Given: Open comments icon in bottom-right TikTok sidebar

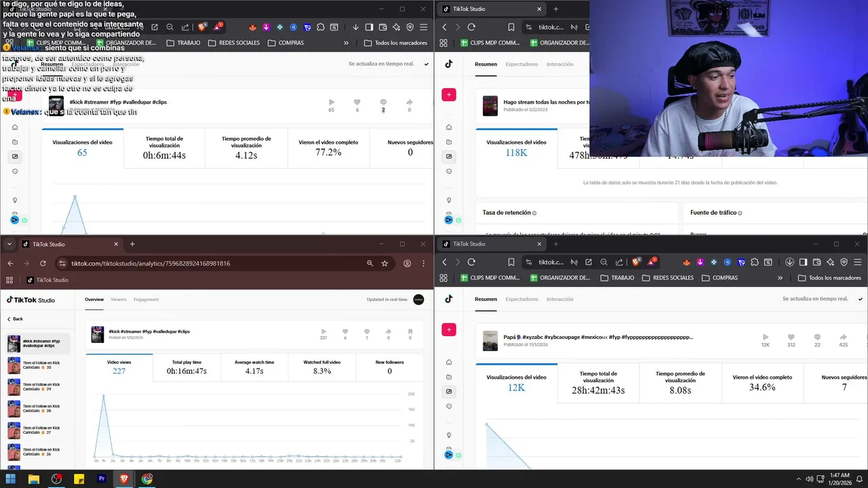Looking at the screenshot, I should [x=448, y=407].
